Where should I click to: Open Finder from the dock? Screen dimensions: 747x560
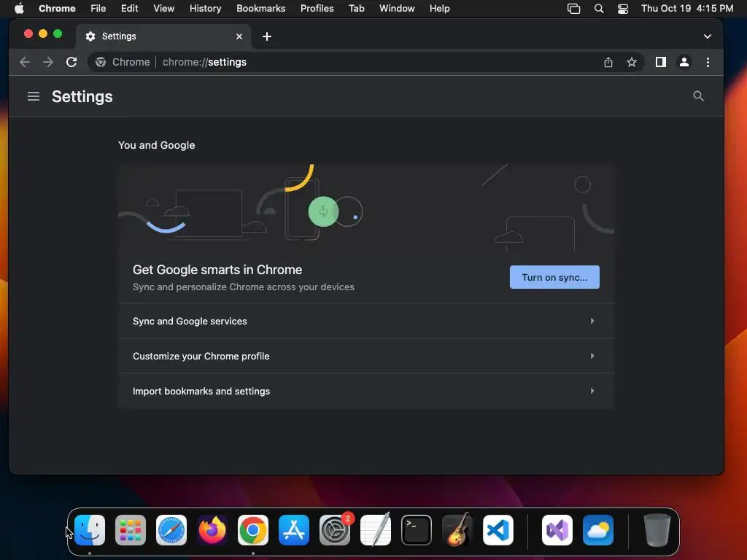point(90,530)
